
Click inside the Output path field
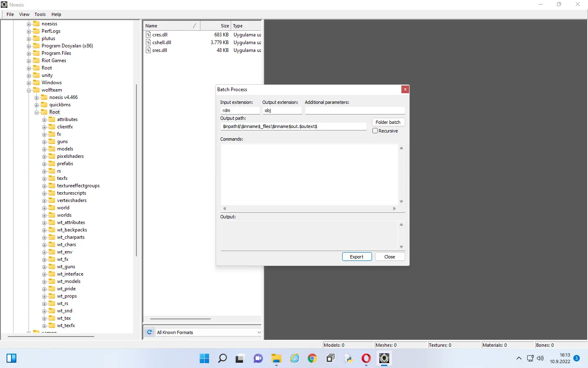[293, 126]
